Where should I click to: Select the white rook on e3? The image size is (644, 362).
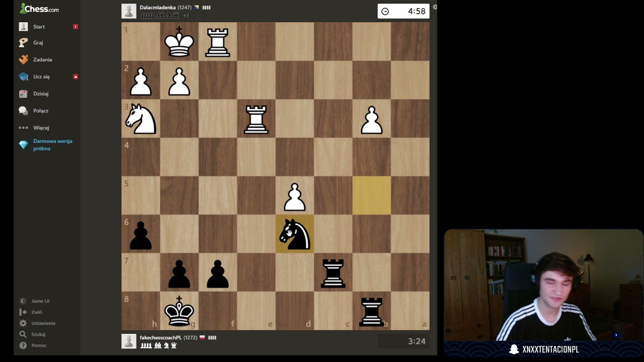pyautogui.click(x=256, y=119)
